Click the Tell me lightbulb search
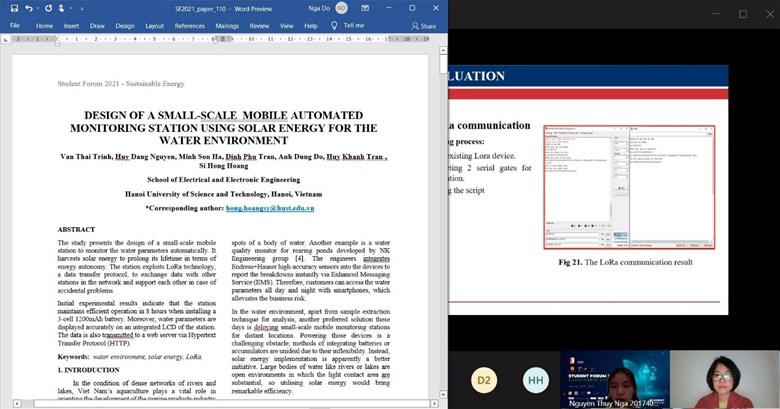780x409 pixels. tap(334, 25)
